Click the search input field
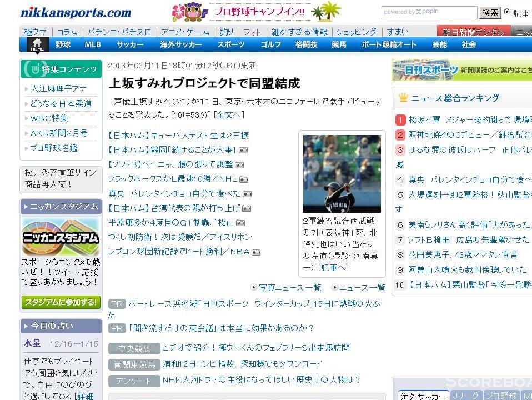Viewport: 532px width, 400px height. (x=429, y=13)
